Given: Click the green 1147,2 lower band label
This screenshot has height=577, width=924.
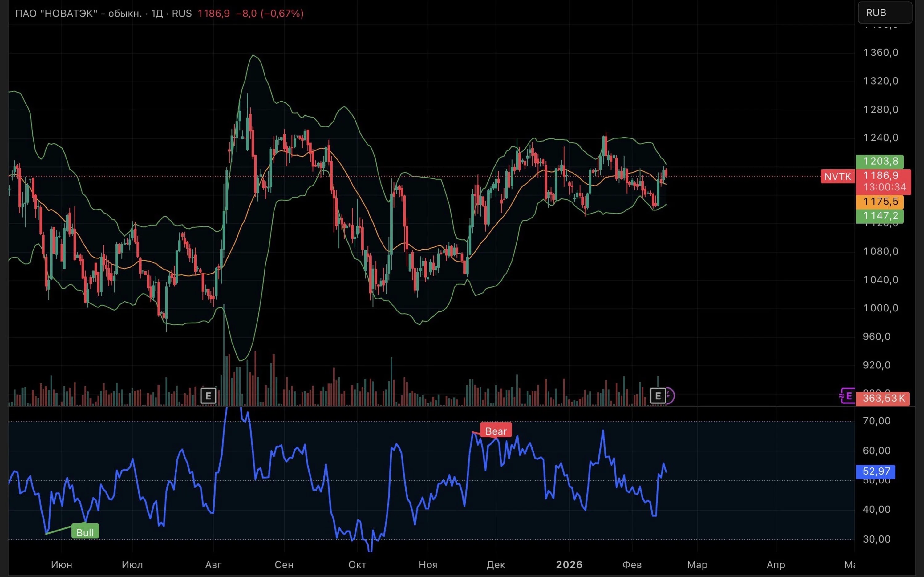Looking at the screenshot, I should point(880,216).
